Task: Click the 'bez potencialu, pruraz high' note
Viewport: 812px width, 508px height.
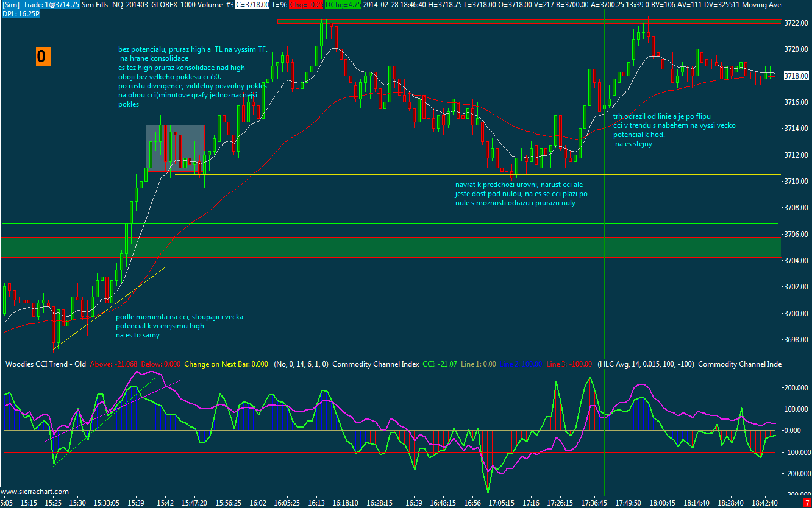Action: pos(193,77)
